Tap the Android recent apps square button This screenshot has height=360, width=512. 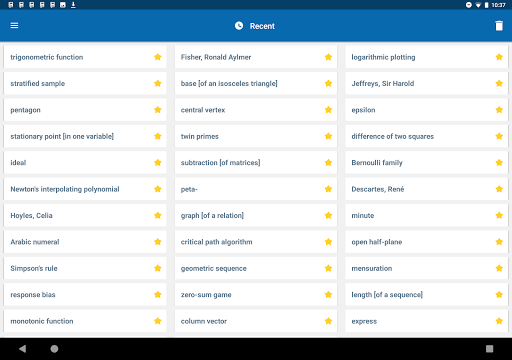489,349
